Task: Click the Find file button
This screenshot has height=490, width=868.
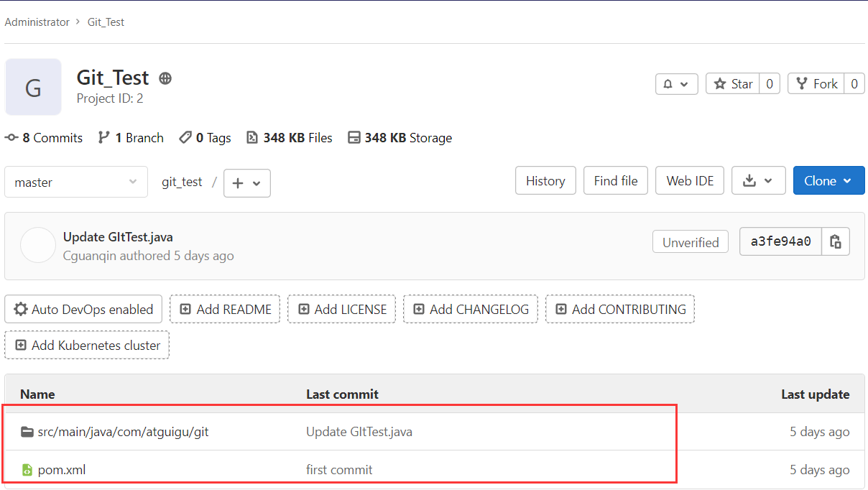Action: pyautogui.click(x=616, y=181)
